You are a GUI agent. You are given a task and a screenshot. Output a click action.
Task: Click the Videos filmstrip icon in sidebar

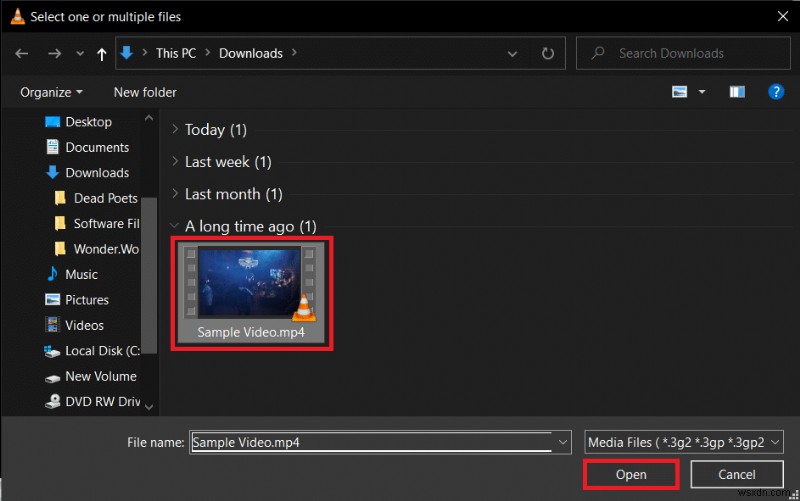click(x=52, y=325)
